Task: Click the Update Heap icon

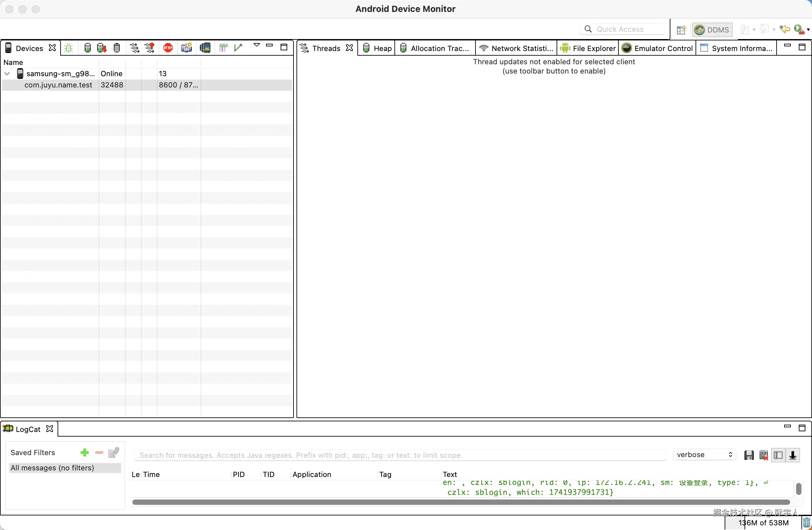Action: click(87, 48)
